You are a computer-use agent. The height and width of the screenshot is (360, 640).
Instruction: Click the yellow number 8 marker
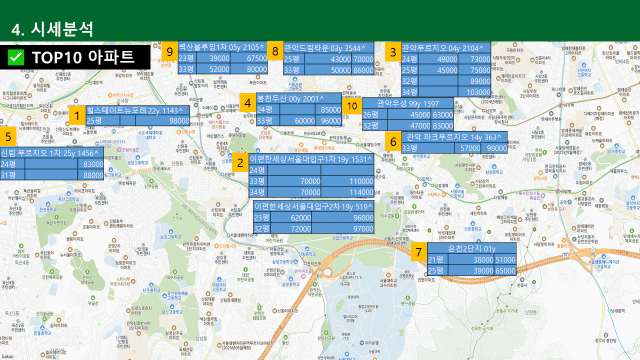[275, 51]
